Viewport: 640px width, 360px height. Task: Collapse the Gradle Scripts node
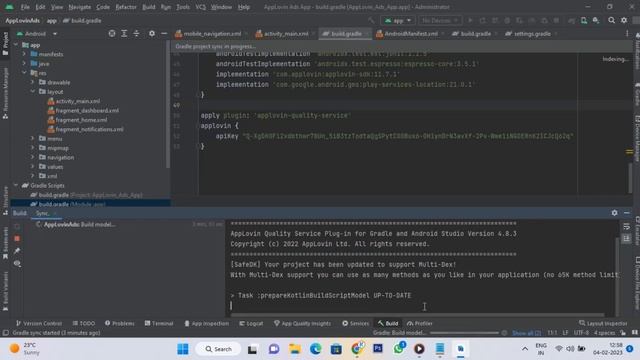tap(16, 185)
